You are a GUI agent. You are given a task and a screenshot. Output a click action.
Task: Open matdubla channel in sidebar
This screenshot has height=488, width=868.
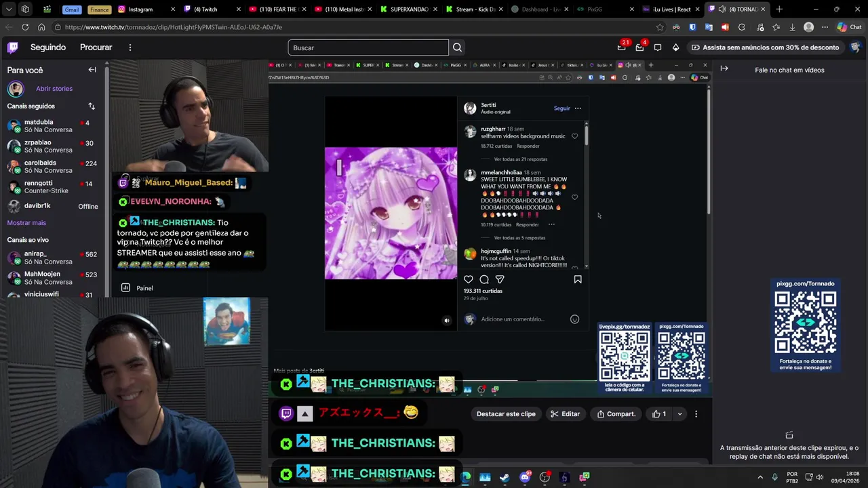point(52,126)
